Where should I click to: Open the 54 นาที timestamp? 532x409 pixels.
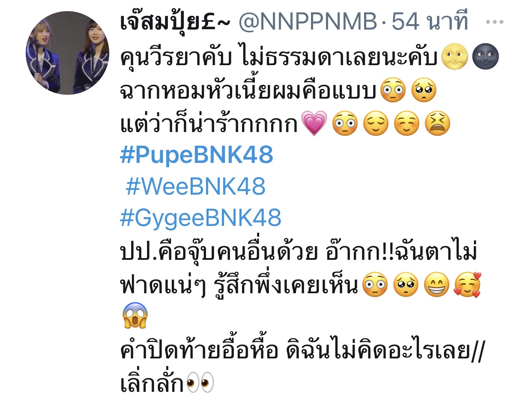pyautogui.click(x=430, y=22)
